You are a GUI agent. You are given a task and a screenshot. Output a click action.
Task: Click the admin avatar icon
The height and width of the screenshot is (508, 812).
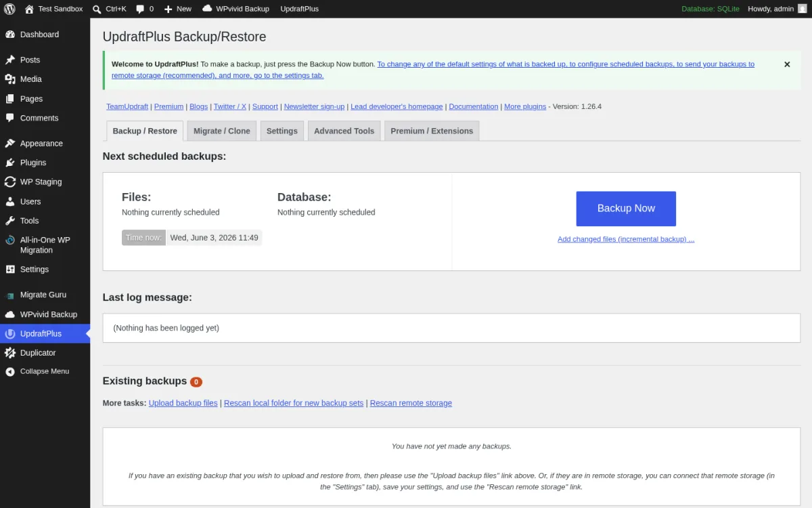tap(802, 9)
